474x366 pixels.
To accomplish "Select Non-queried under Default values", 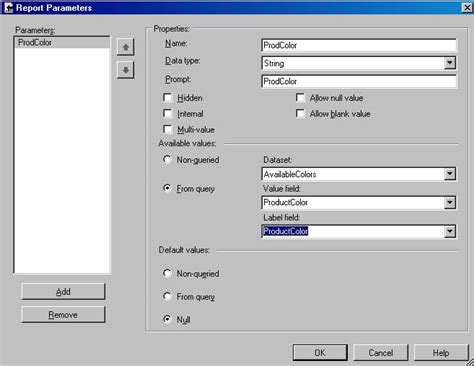I will click(x=167, y=273).
